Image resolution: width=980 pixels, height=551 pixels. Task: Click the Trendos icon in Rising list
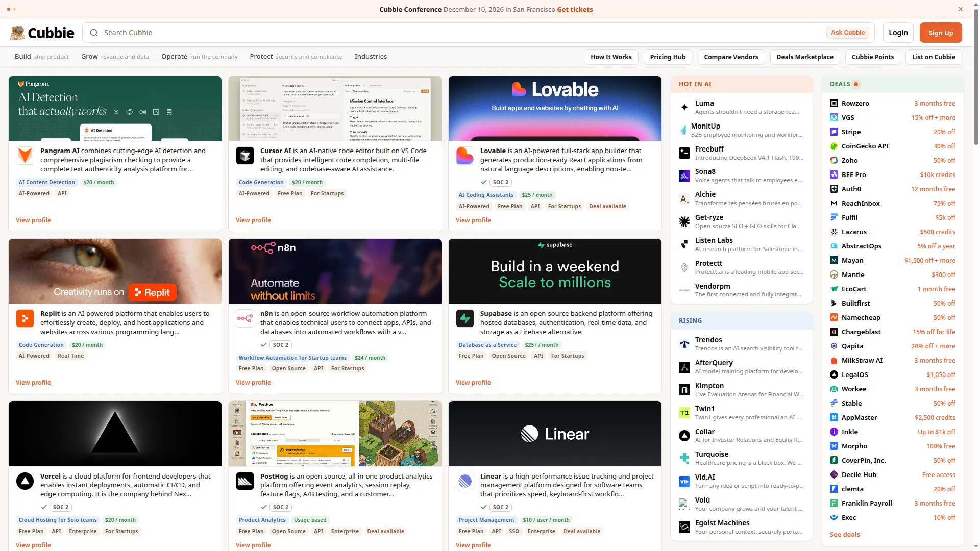[684, 344]
